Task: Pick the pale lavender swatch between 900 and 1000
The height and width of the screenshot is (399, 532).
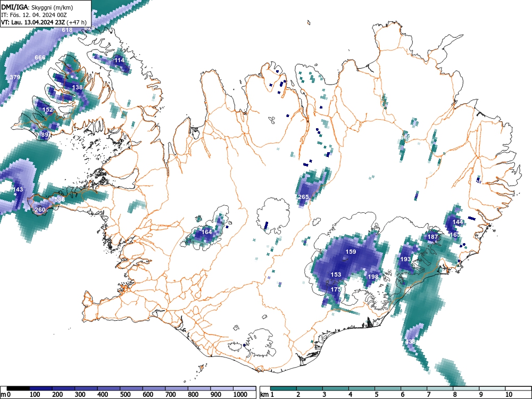Action: 222,388
